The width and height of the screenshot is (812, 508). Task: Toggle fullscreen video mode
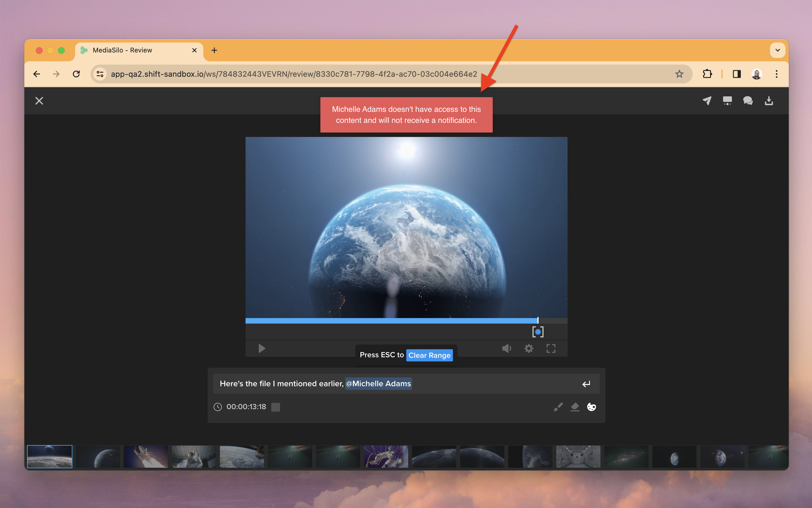(x=551, y=348)
